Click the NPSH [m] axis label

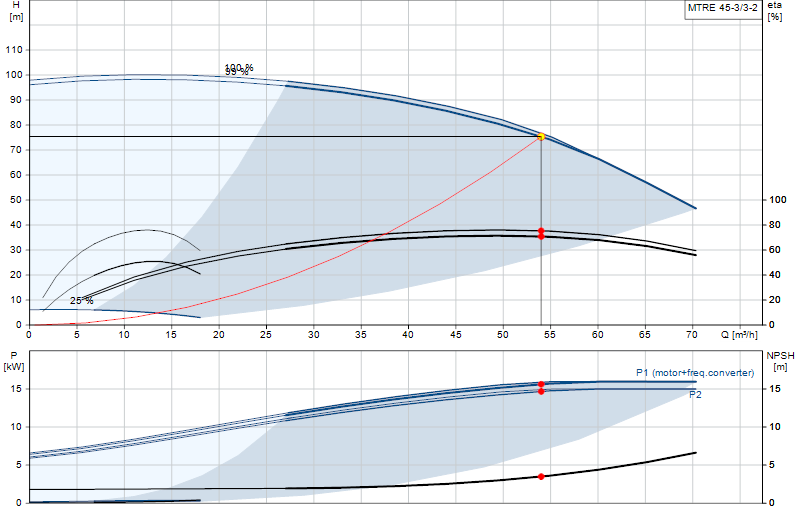pos(780,361)
